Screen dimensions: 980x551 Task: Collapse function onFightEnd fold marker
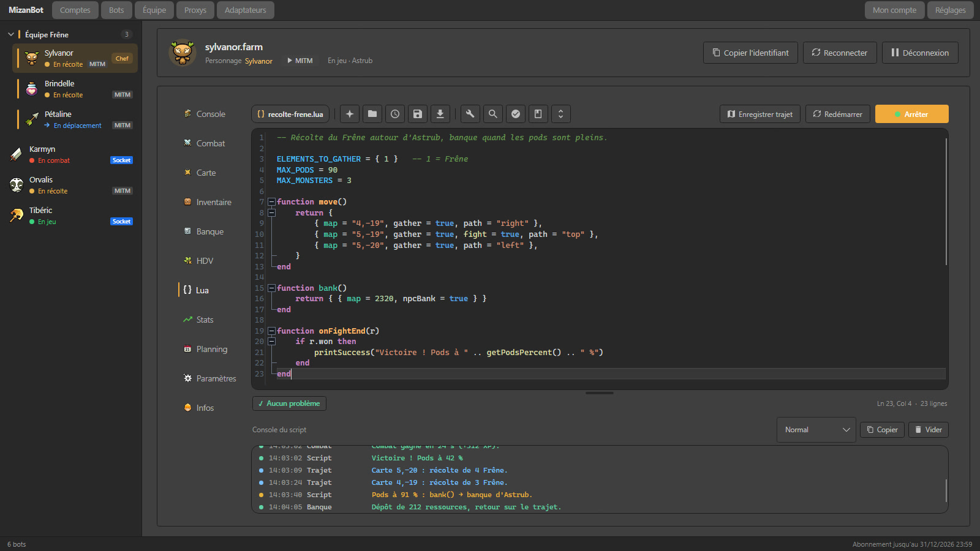(271, 331)
